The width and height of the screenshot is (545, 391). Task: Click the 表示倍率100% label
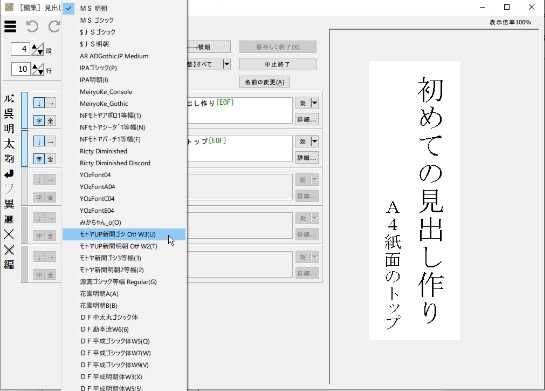pyautogui.click(x=510, y=22)
